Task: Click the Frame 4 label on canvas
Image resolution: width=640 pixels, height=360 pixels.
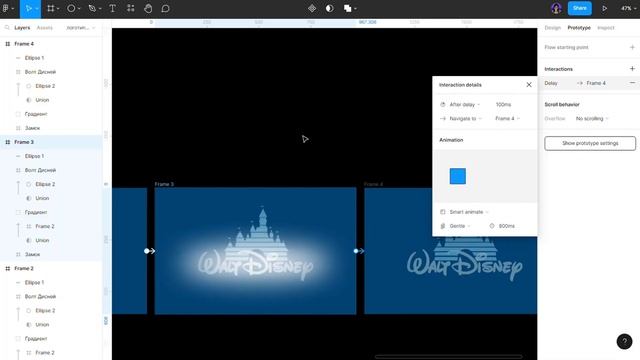Action: [373, 184]
